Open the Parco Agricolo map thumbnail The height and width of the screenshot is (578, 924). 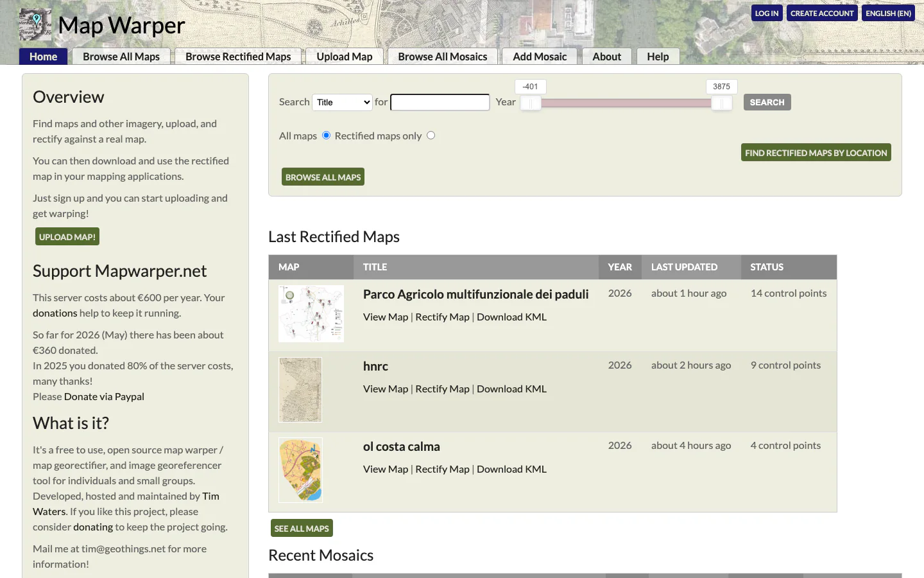coord(311,313)
